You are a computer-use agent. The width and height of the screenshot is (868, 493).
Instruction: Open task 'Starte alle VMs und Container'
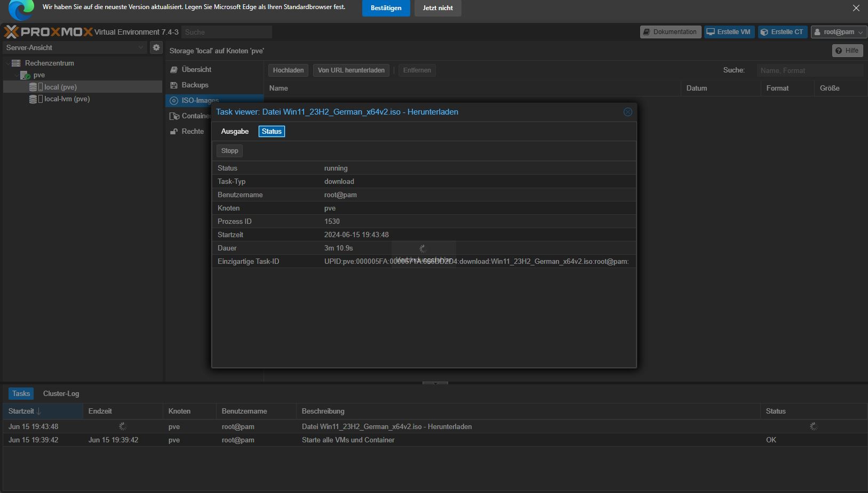click(348, 440)
